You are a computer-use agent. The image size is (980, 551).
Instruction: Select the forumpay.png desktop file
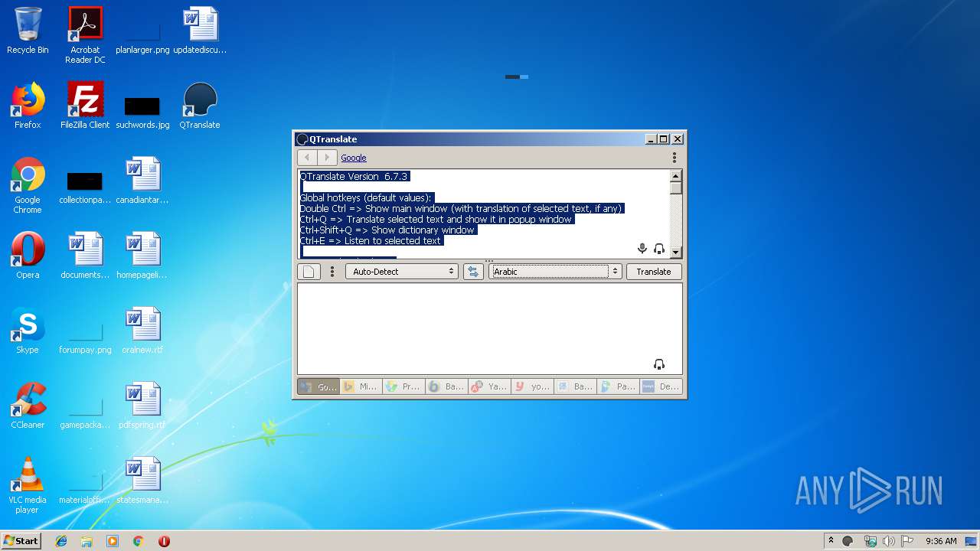click(x=85, y=337)
